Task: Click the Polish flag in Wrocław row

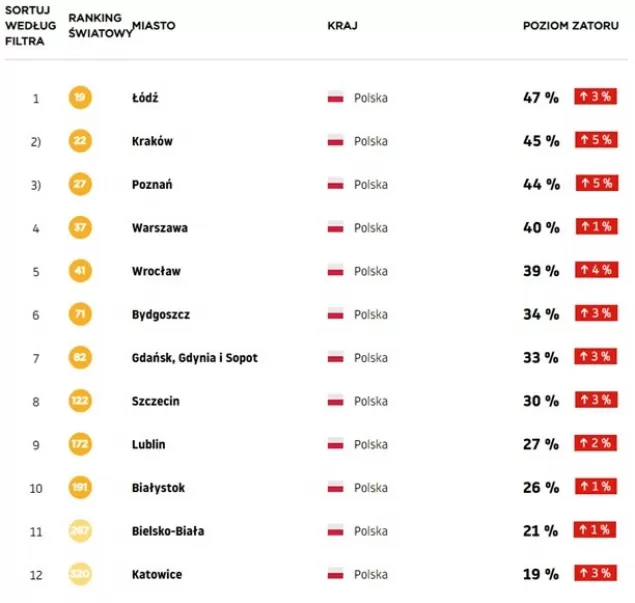Action: [x=335, y=271]
